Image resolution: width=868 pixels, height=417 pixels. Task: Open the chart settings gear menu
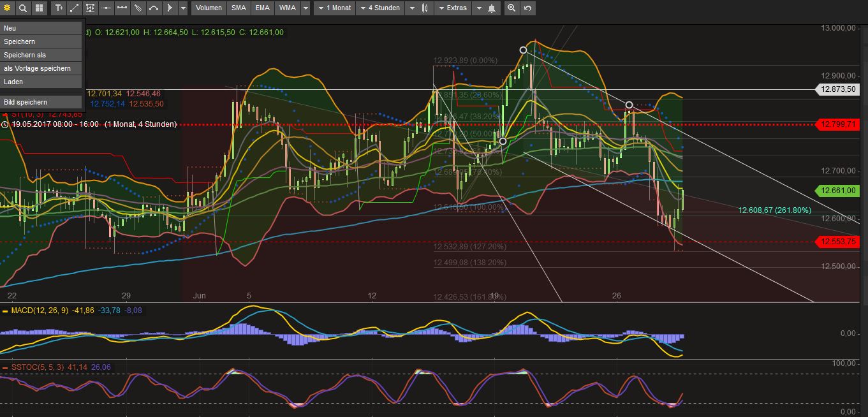point(8,8)
